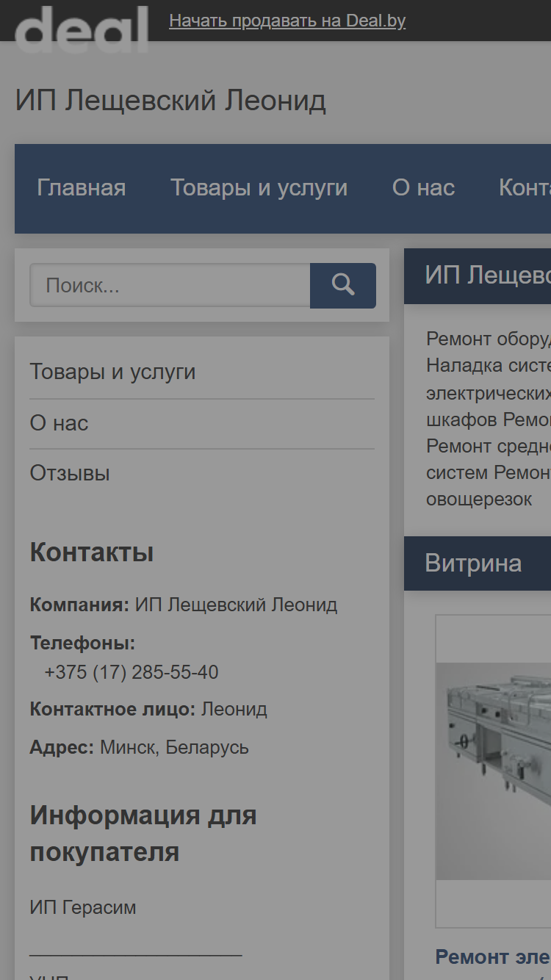Click the 'ИП Лещево...' content block header
This screenshot has width=551, height=980.
(x=478, y=276)
